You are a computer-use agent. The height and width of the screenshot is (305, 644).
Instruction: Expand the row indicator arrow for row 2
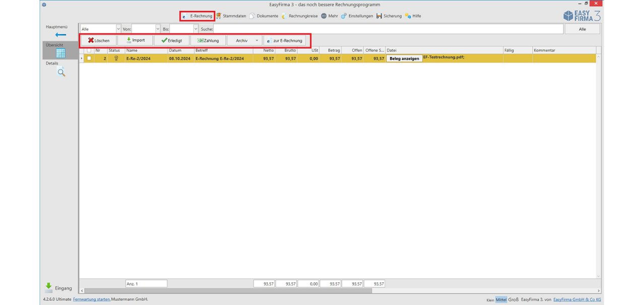[82, 58]
